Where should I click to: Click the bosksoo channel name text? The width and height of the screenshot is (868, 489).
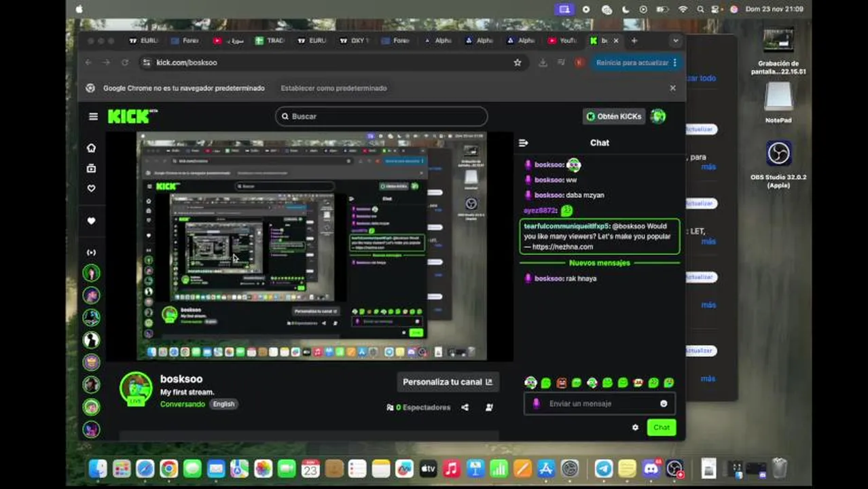pos(181,379)
